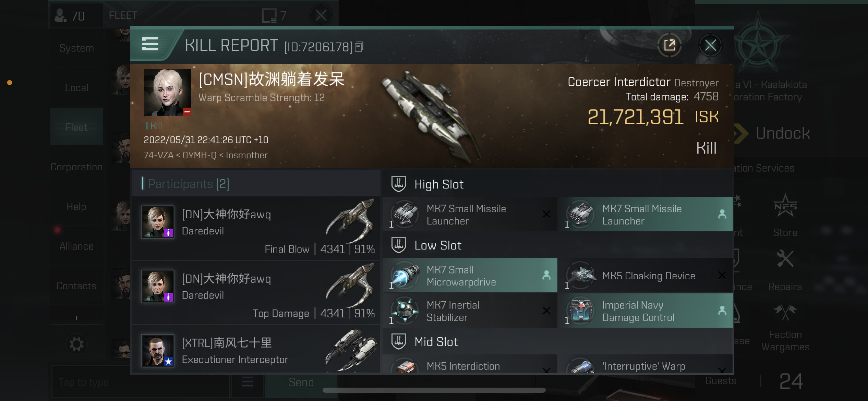
Task: Expand the High Slot section header
Action: coord(557,184)
